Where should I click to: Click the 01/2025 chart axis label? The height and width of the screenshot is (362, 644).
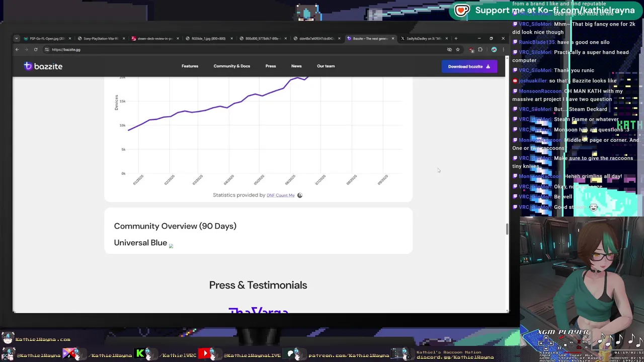tap(138, 179)
